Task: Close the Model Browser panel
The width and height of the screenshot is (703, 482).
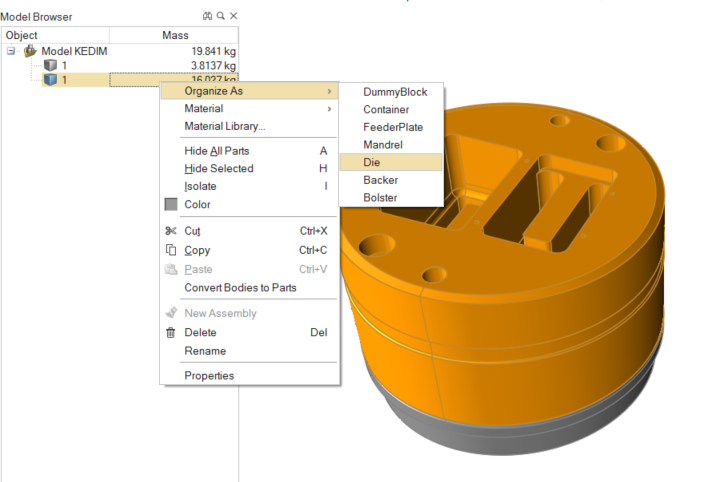Action: 233,17
